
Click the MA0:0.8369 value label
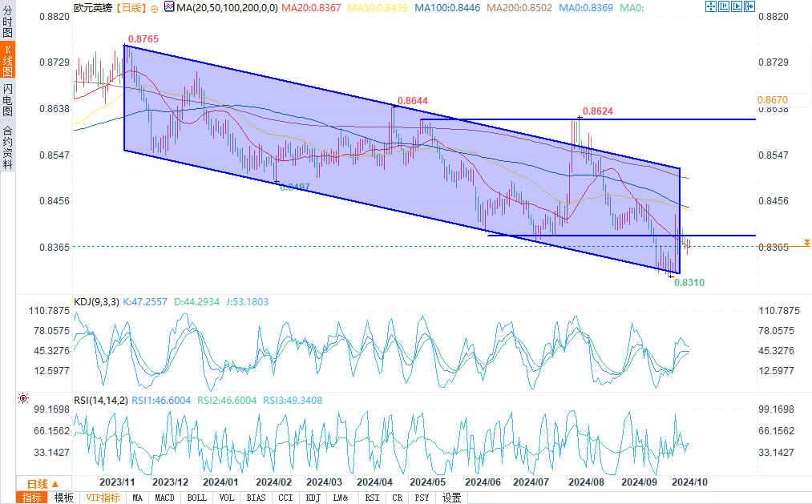pos(586,8)
